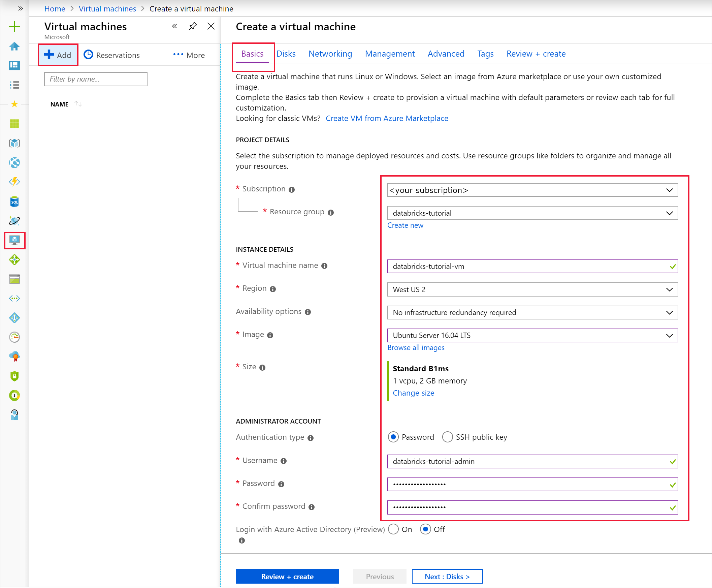Screen dimensions: 712x588
Task: Click the Change size link
Action: pyautogui.click(x=413, y=393)
